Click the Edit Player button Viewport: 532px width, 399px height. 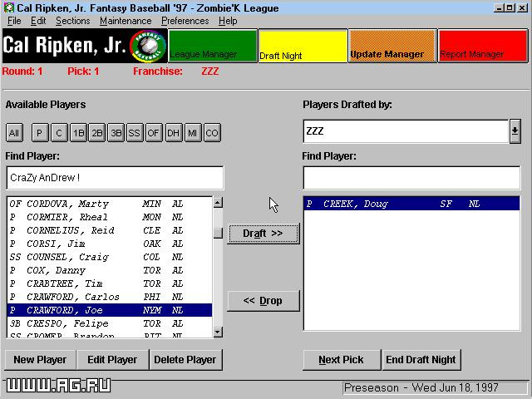pyautogui.click(x=112, y=360)
